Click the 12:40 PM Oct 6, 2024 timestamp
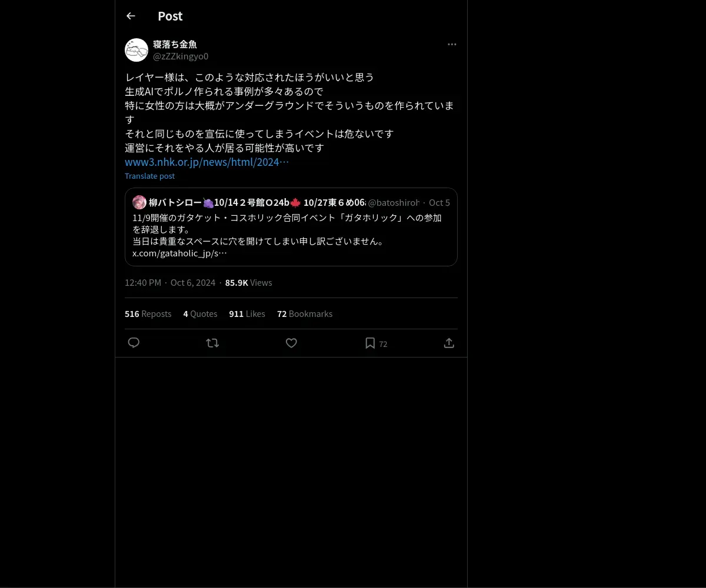The image size is (706, 588). tap(170, 283)
